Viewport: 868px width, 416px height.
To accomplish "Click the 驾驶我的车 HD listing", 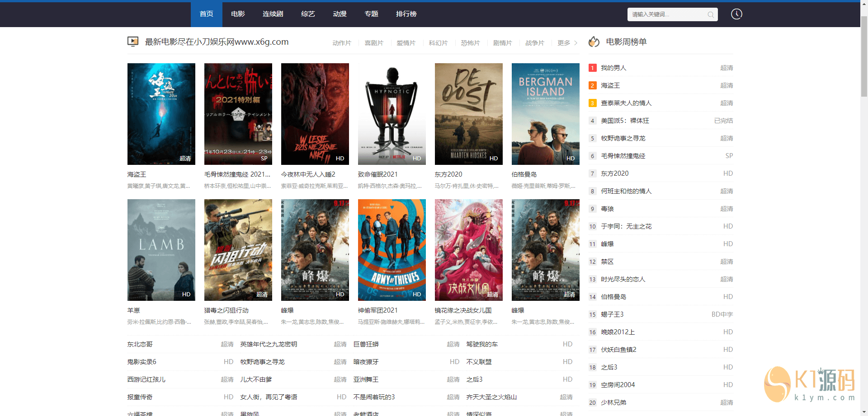I will point(481,344).
